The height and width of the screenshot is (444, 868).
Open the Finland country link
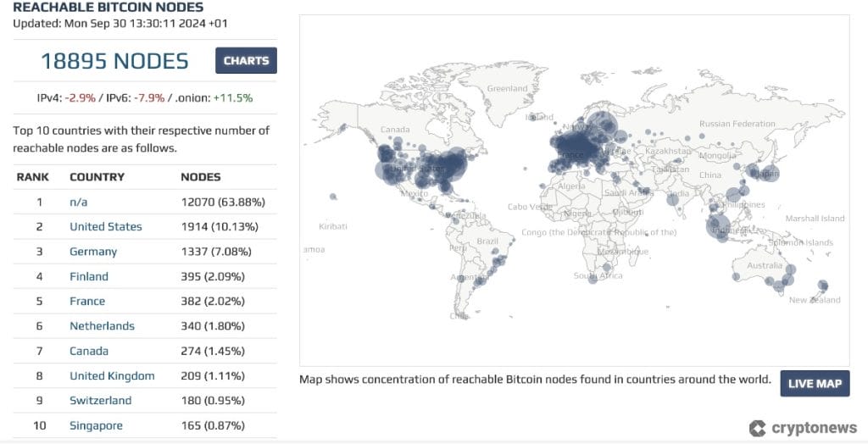click(x=89, y=276)
